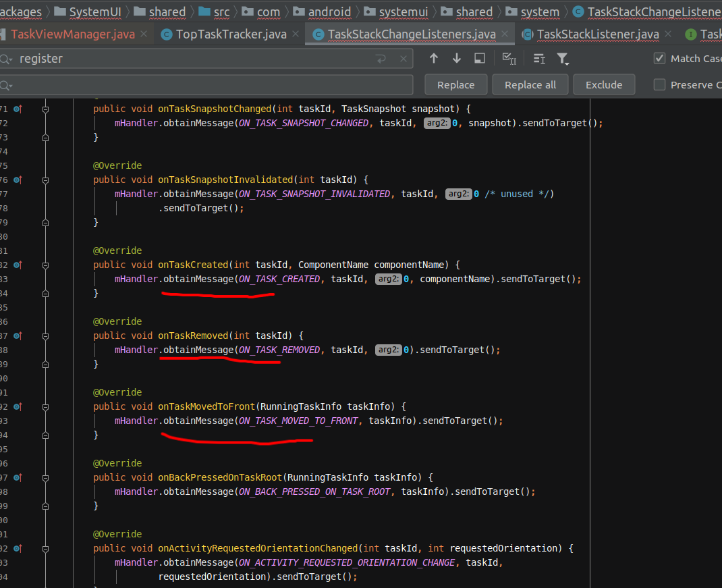Toggle the Match Case checkbox
Viewport: 722px width, 588px height.
click(x=659, y=59)
